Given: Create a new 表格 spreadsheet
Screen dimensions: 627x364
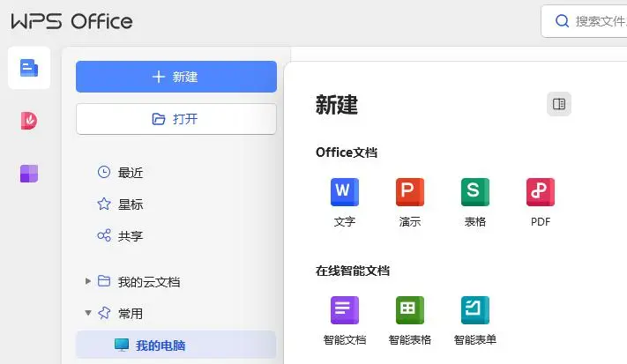Looking at the screenshot, I should (475, 203).
